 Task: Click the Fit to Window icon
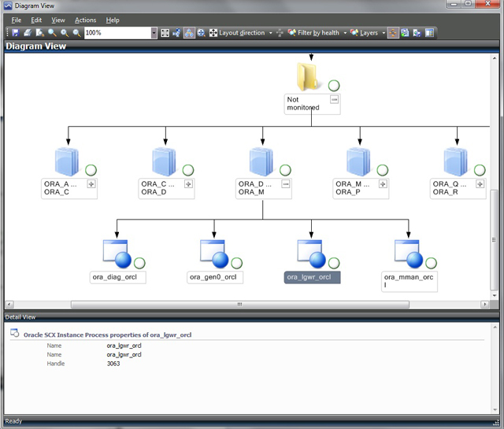point(165,33)
